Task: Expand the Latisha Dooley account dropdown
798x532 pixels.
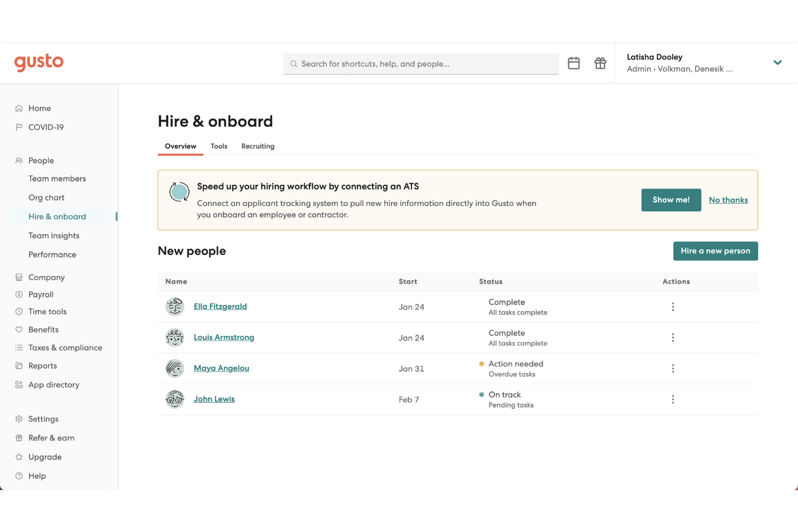Action: (x=778, y=63)
